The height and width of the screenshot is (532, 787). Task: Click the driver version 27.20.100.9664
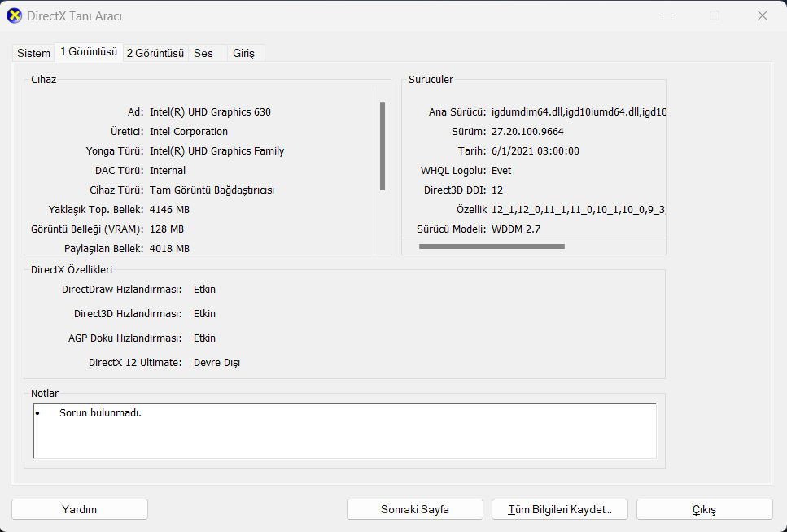(x=527, y=132)
